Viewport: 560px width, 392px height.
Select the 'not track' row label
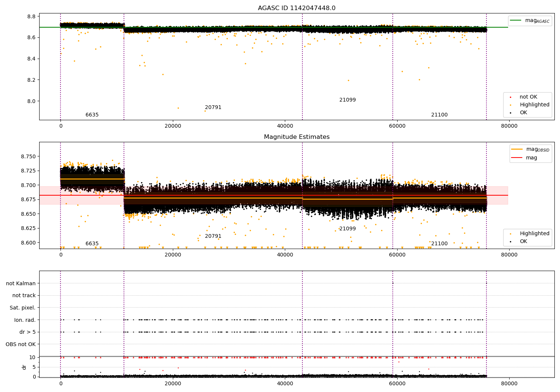(x=24, y=295)
